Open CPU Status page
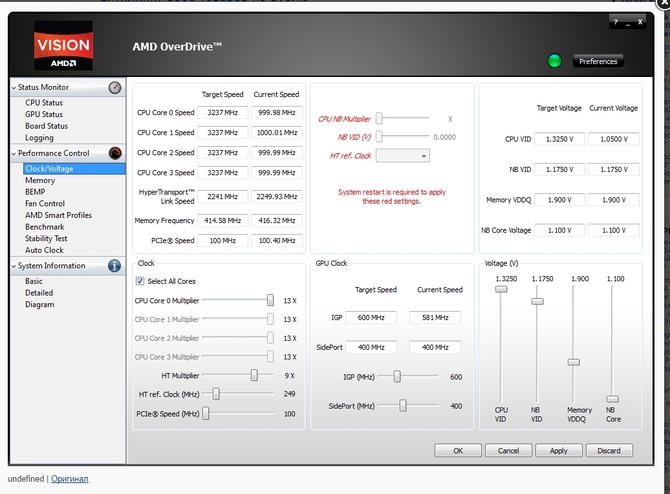 point(44,103)
